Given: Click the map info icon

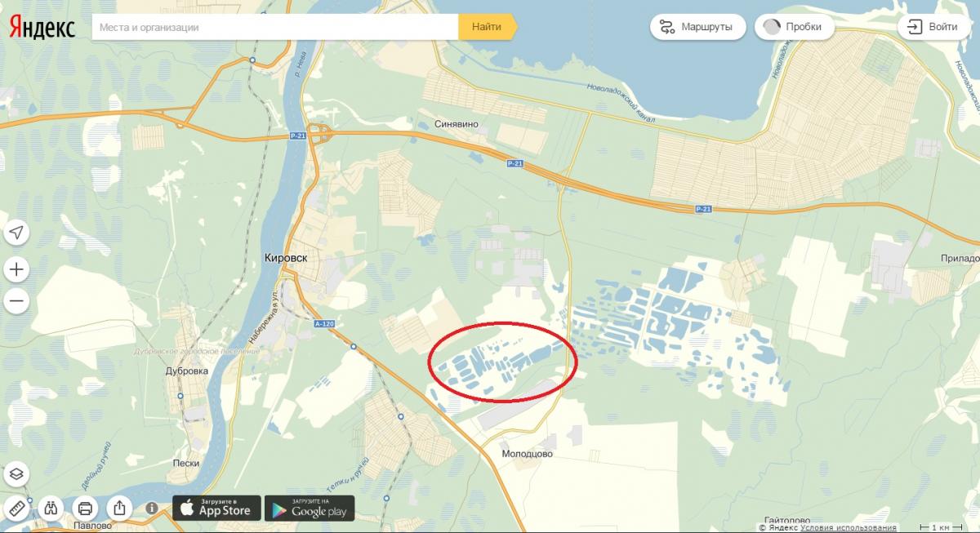Looking at the screenshot, I should tap(152, 508).
